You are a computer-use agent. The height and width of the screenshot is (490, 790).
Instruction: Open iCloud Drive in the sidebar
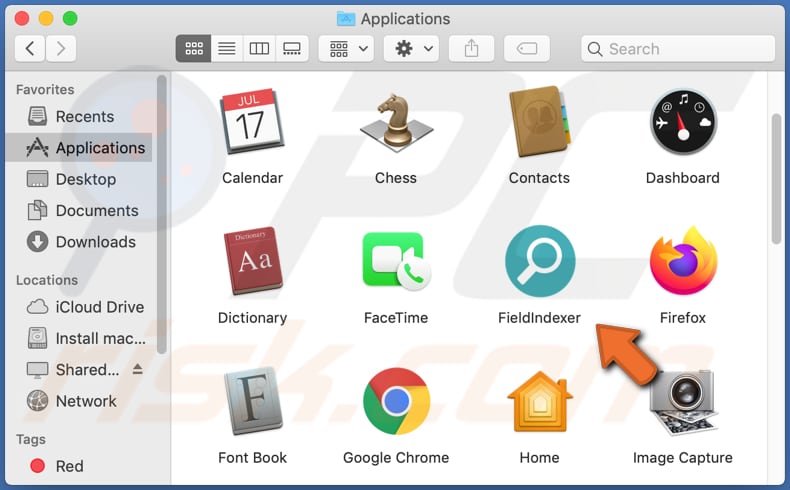click(x=79, y=307)
